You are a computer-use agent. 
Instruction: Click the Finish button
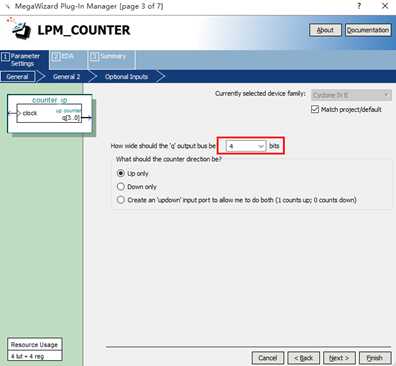coord(375,358)
